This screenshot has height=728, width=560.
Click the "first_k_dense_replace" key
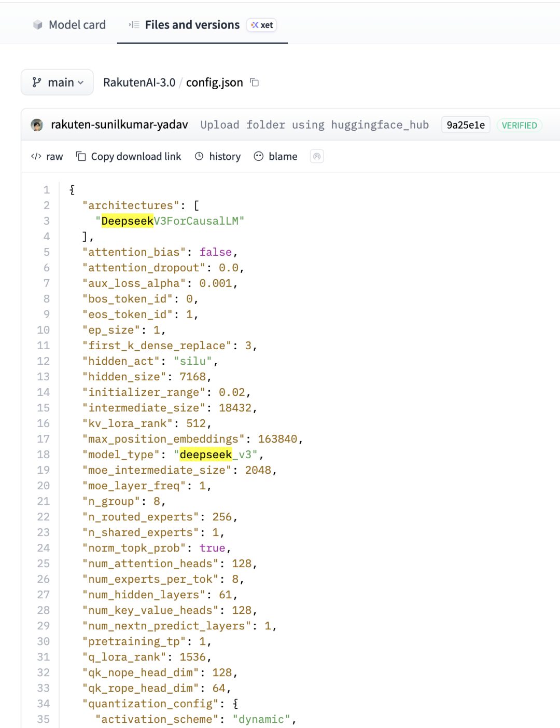(157, 346)
